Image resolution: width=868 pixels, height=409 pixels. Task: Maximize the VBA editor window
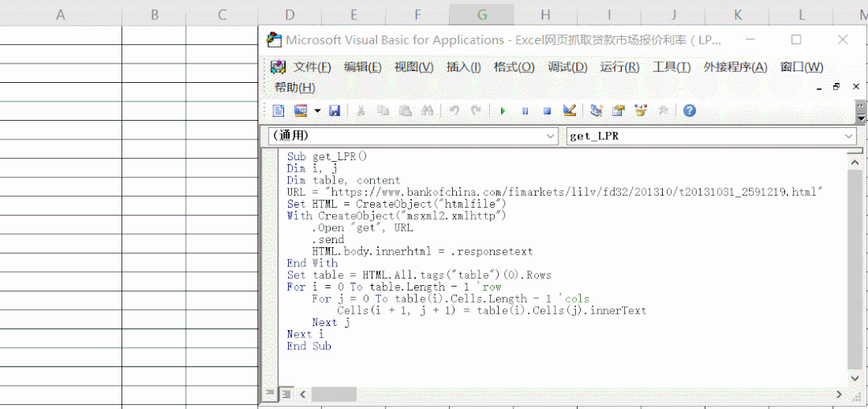(x=796, y=40)
